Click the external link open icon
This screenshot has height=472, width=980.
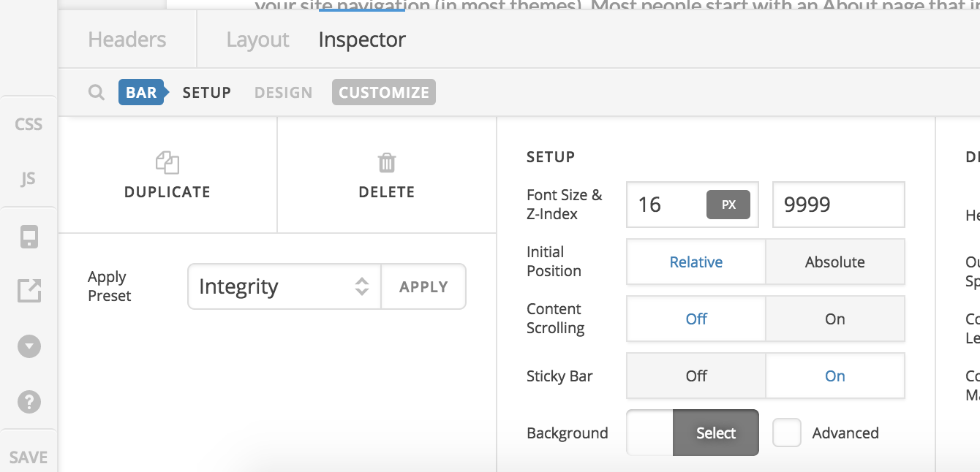[x=29, y=291]
